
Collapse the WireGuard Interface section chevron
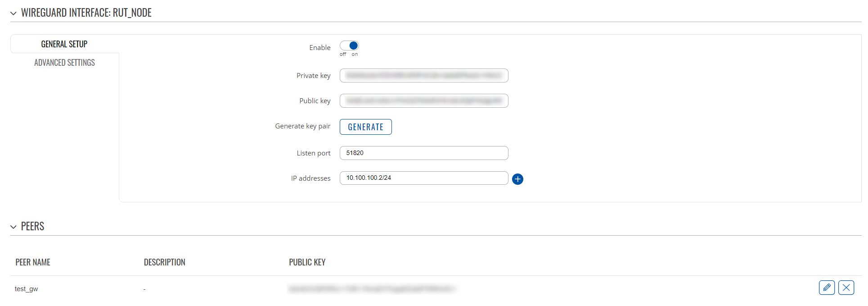pyautogui.click(x=13, y=14)
